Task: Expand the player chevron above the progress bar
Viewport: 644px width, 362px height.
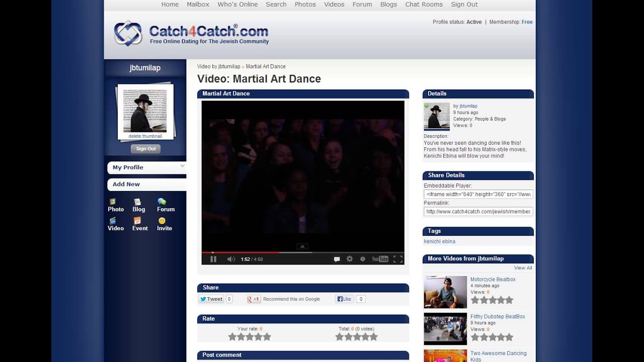Action: click(302, 247)
